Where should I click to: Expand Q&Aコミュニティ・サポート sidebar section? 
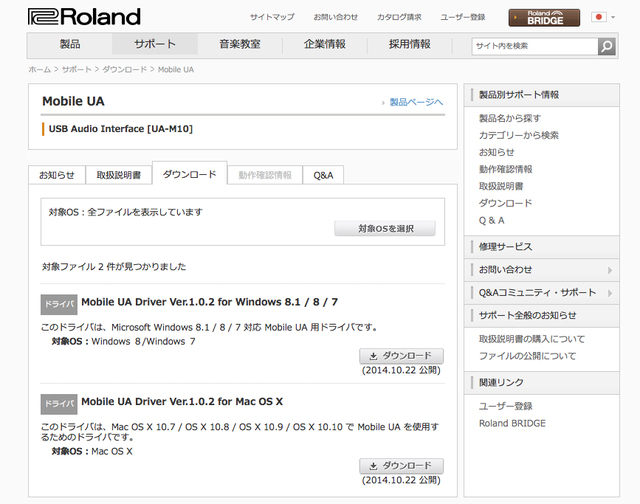610,292
